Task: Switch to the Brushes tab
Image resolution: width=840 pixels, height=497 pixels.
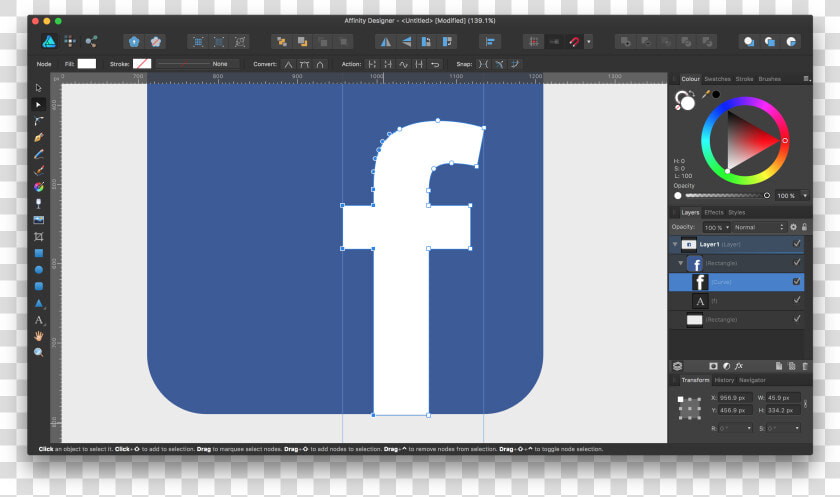Action: pos(769,79)
